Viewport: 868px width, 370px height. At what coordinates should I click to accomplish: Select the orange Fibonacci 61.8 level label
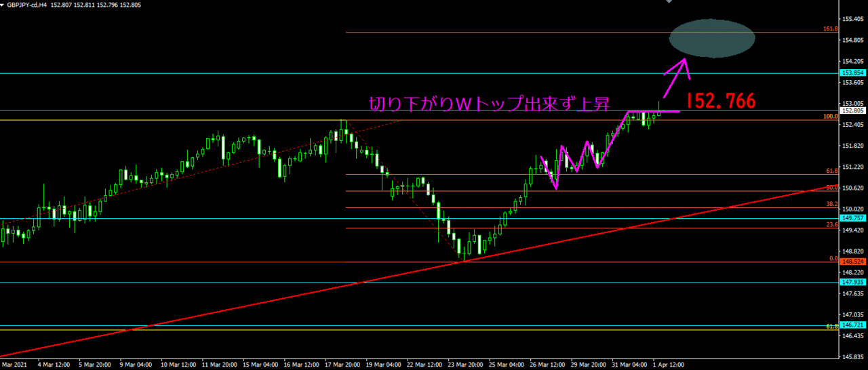pos(833,171)
